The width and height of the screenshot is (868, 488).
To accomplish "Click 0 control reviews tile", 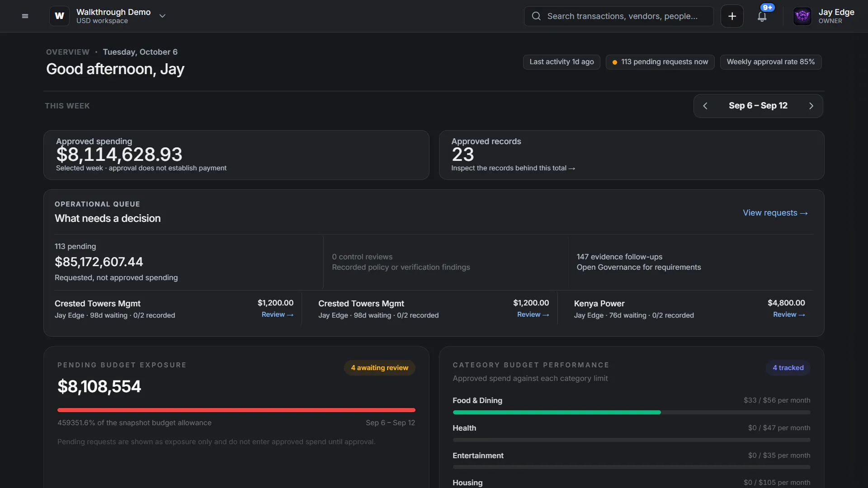I will [446, 262].
